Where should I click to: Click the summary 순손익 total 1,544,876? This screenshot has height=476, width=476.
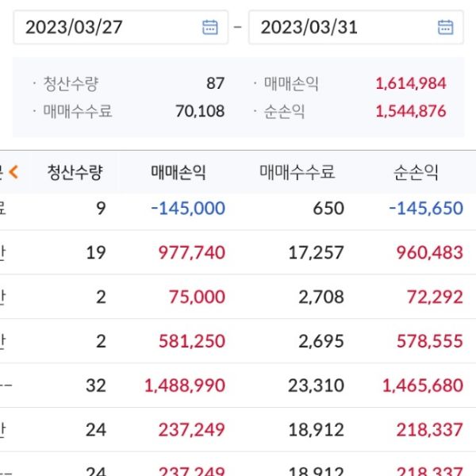[x=410, y=112]
